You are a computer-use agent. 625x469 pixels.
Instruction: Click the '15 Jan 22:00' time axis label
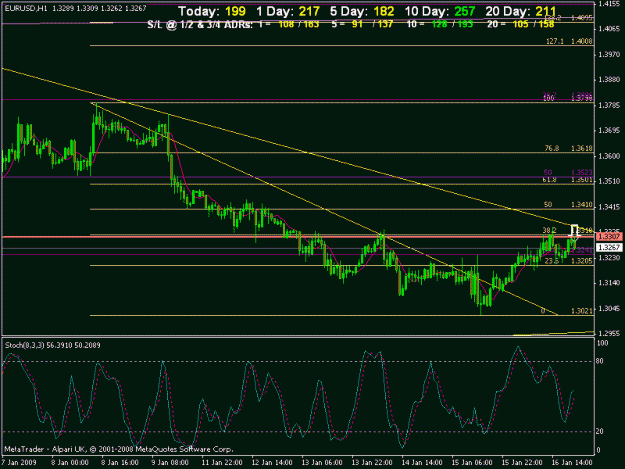click(x=522, y=463)
